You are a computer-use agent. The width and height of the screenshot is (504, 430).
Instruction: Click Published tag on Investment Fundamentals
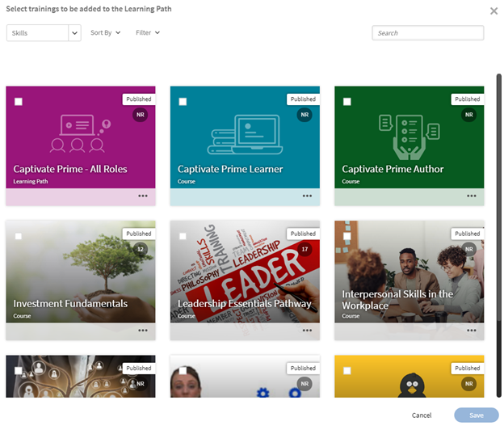pyautogui.click(x=139, y=234)
